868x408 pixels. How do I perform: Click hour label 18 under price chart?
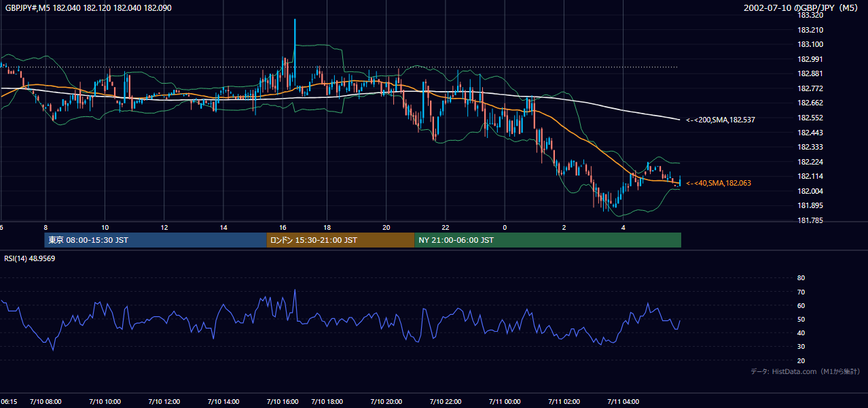click(327, 228)
